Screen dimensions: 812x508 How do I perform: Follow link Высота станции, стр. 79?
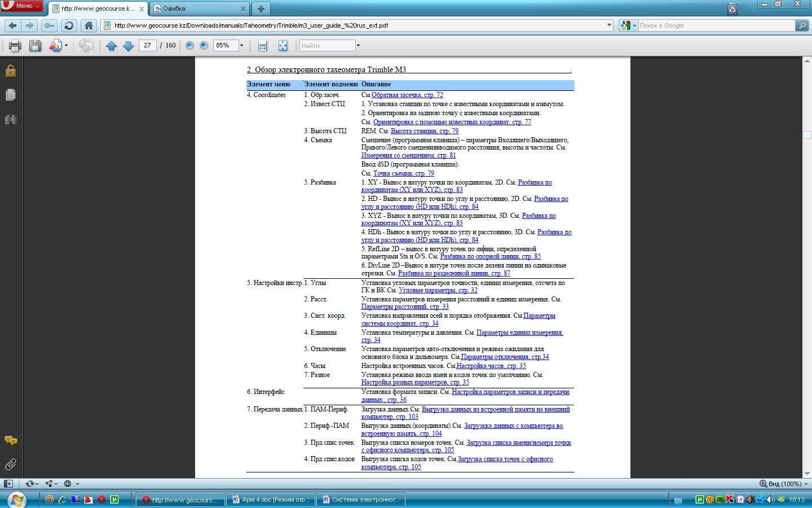[x=425, y=131]
